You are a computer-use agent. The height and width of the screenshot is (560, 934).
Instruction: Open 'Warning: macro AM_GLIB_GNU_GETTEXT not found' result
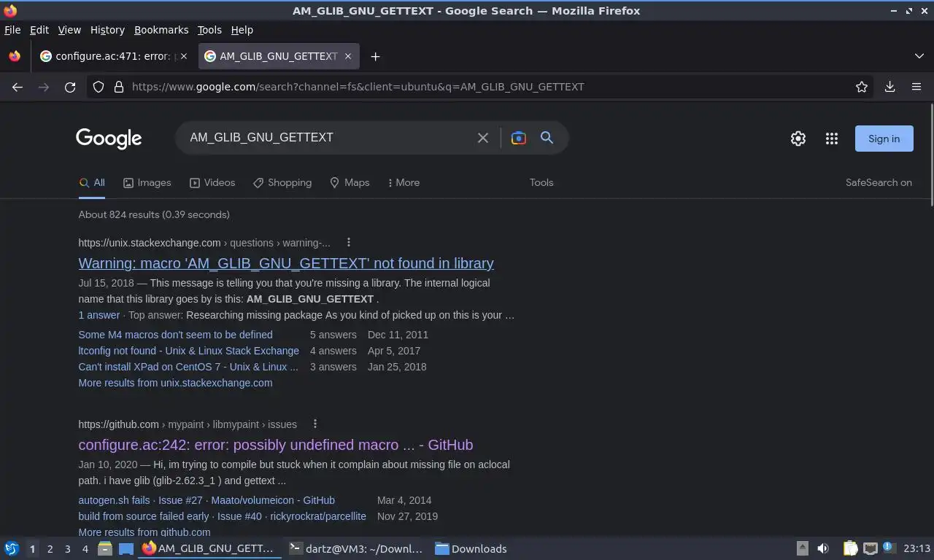286,263
